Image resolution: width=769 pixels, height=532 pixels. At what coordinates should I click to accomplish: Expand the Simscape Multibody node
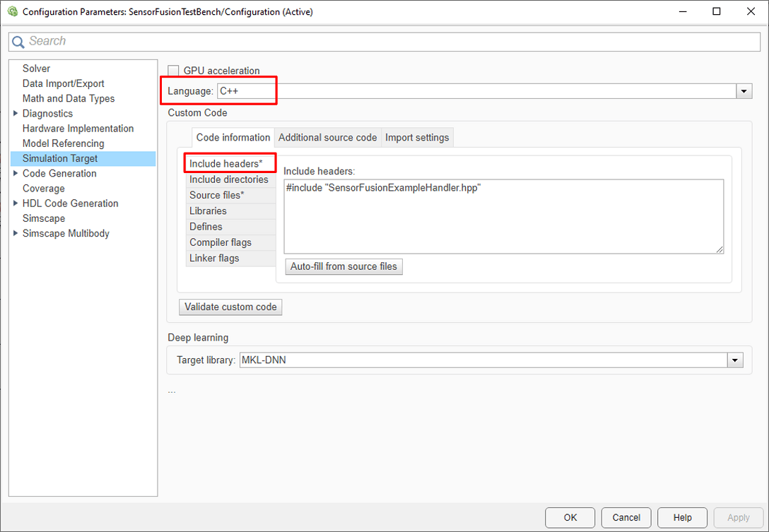click(x=16, y=233)
